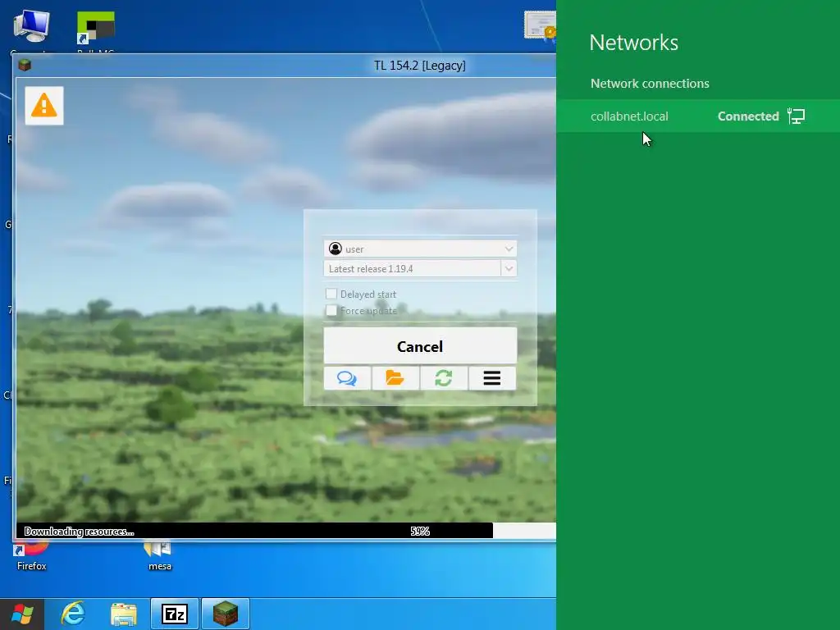Launch Internet Explorer from taskbar
840x630 pixels.
click(x=73, y=614)
